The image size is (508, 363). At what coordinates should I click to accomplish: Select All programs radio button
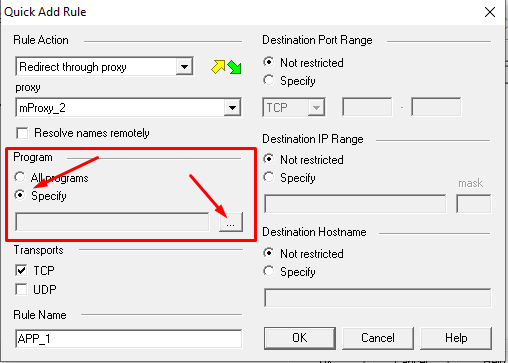[20, 177]
